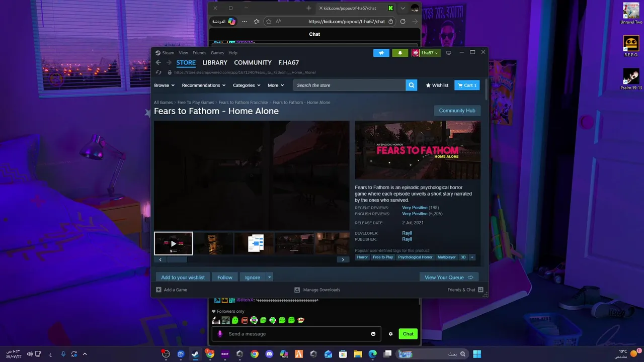
Task: Open Edge three-dot settings menu
Action: pyautogui.click(x=245, y=22)
